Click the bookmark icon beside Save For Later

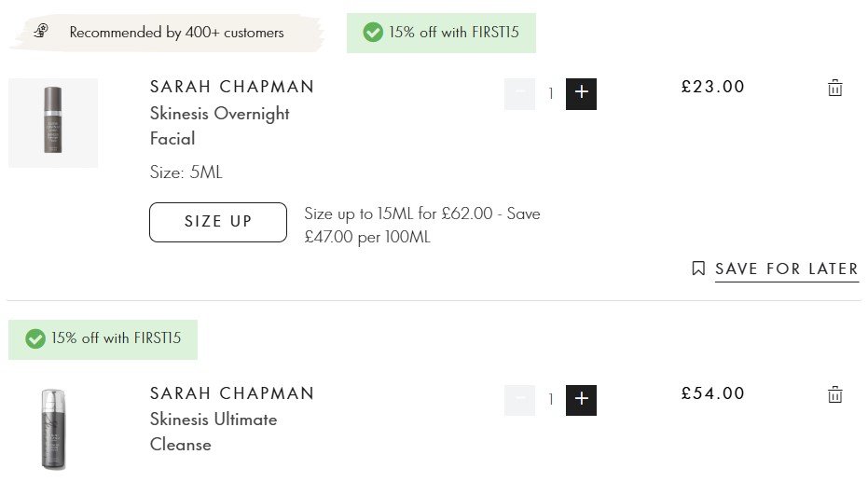(x=698, y=269)
